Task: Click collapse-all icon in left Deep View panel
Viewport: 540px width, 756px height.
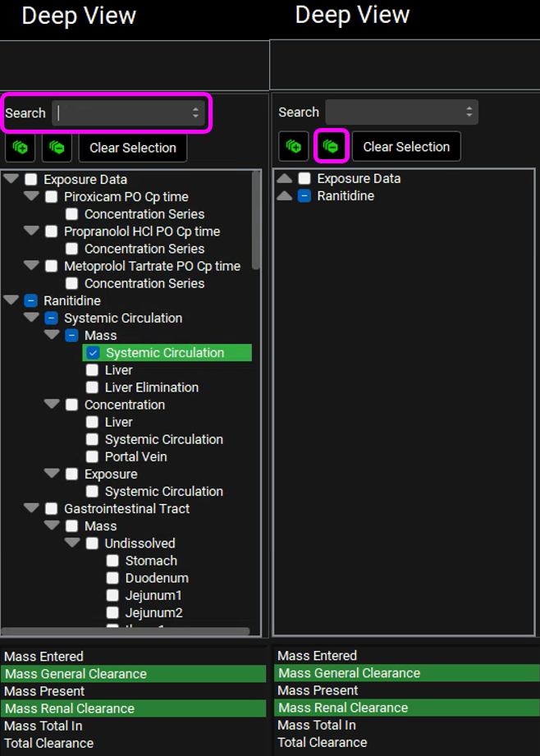Action: [57, 148]
